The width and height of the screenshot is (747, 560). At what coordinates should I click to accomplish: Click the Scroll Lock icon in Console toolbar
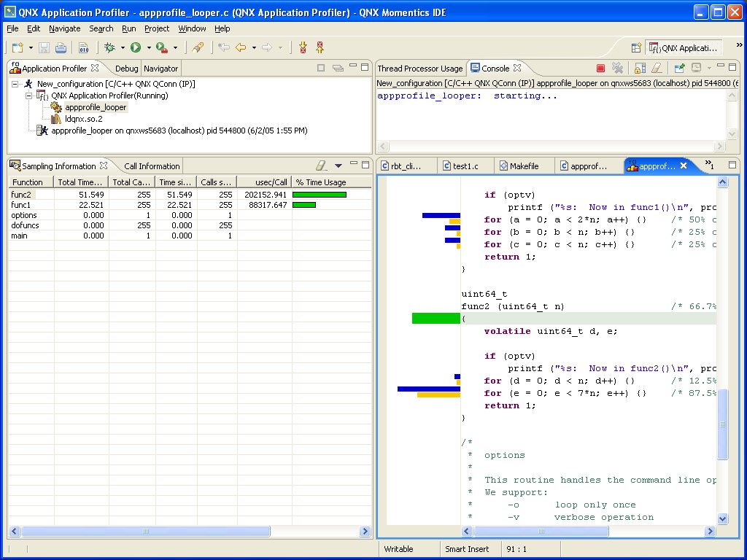641,67
